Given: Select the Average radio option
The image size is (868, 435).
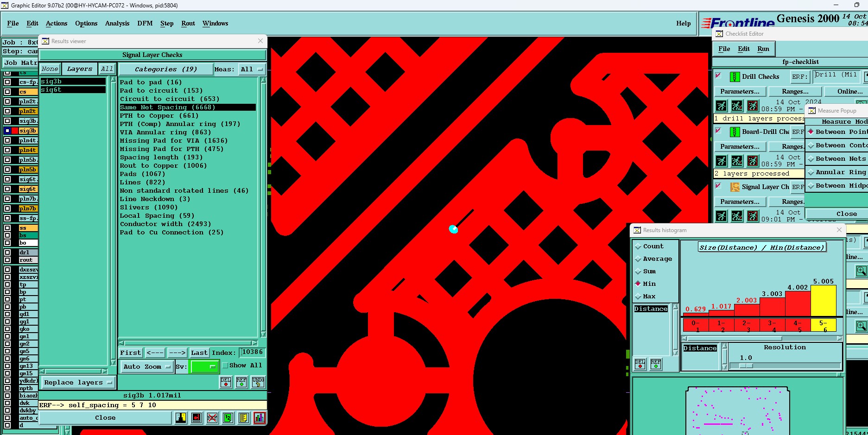Looking at the screenshot, I should click(638, 259).
